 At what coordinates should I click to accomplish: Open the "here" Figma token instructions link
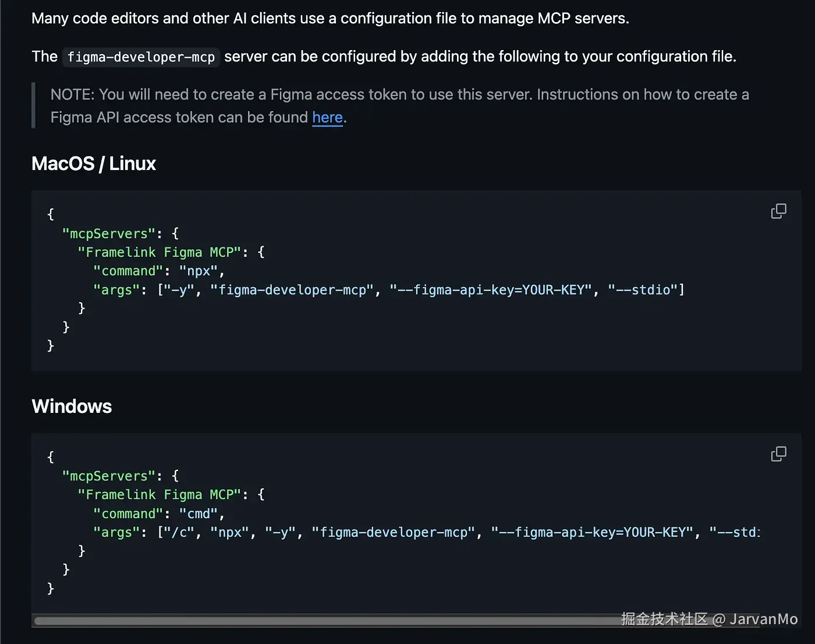(327, 118)
